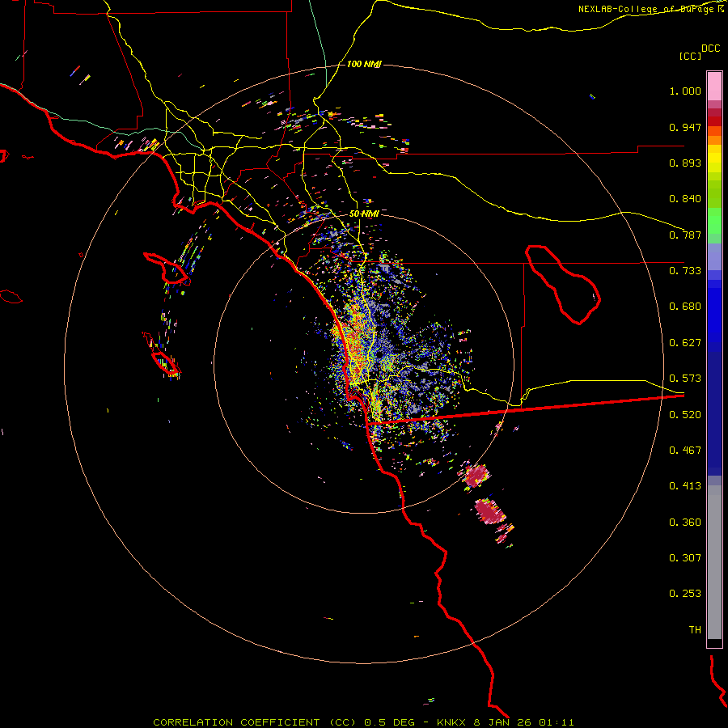The image size is (728, 728).
Task: Click the 0.307 legend value
Action: 685,558
